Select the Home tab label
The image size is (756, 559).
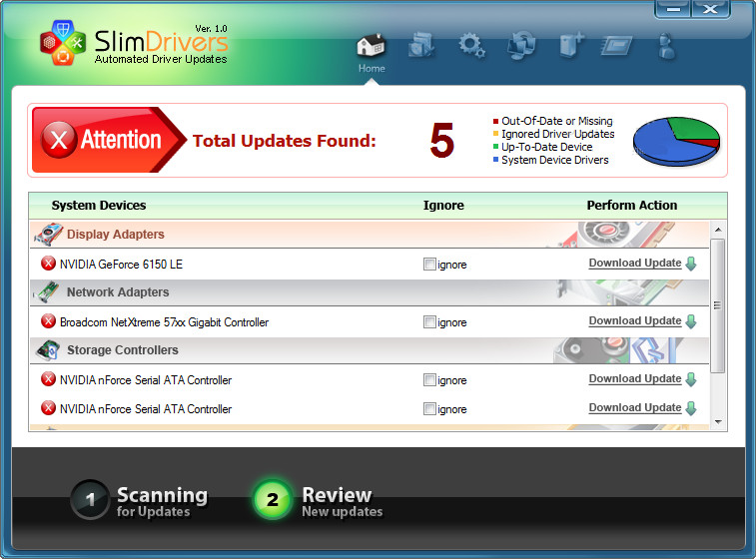point(372,69)
